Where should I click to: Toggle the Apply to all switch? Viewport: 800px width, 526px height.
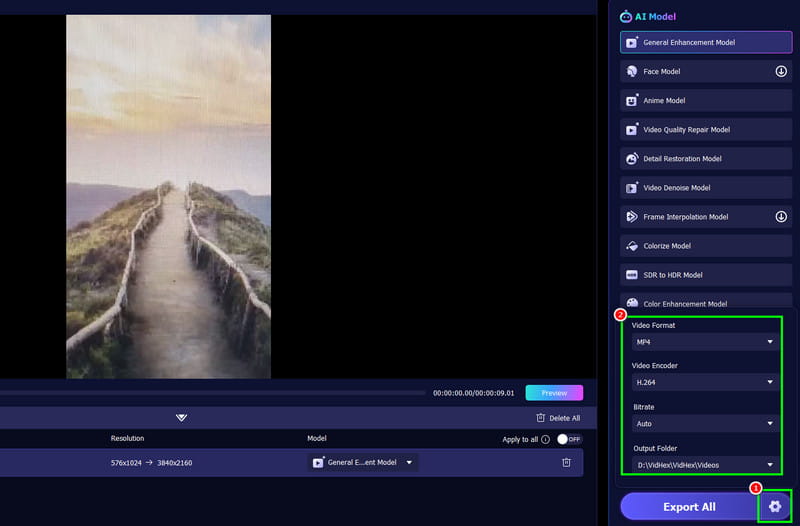[568, 439]
